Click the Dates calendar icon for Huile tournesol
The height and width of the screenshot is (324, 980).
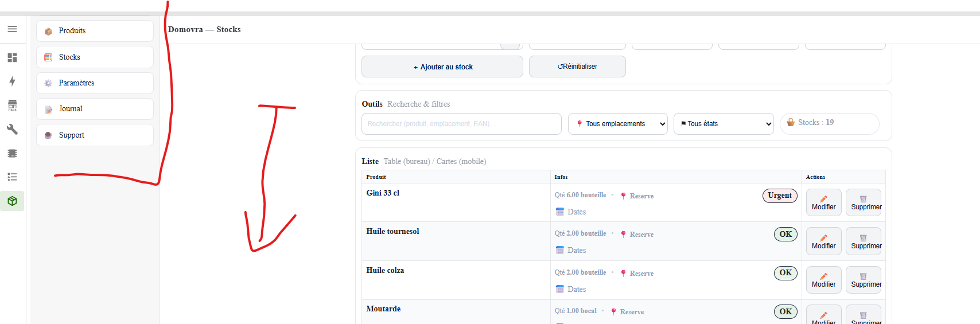tap(560, 250)
